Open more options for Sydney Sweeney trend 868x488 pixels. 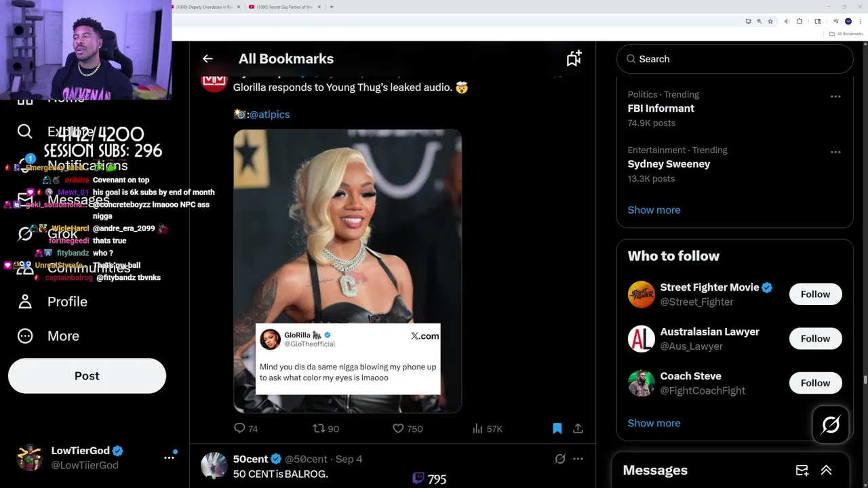[835, 152]
